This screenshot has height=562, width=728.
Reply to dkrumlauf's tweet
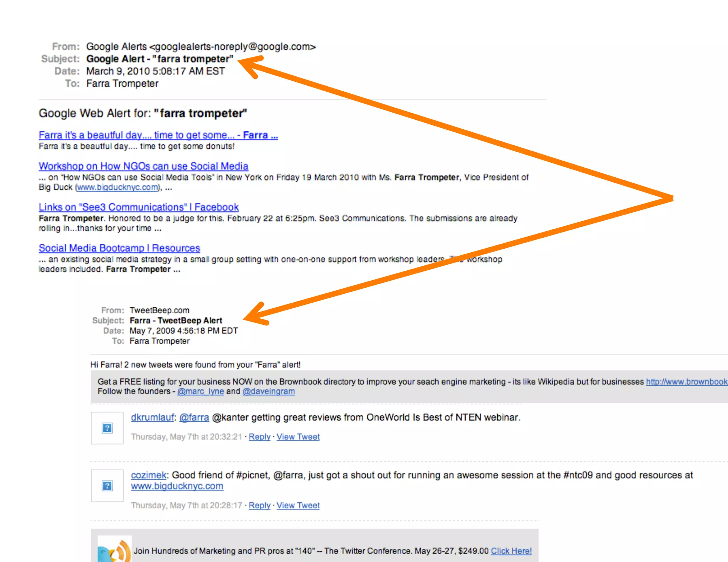[x=259, y=437]
